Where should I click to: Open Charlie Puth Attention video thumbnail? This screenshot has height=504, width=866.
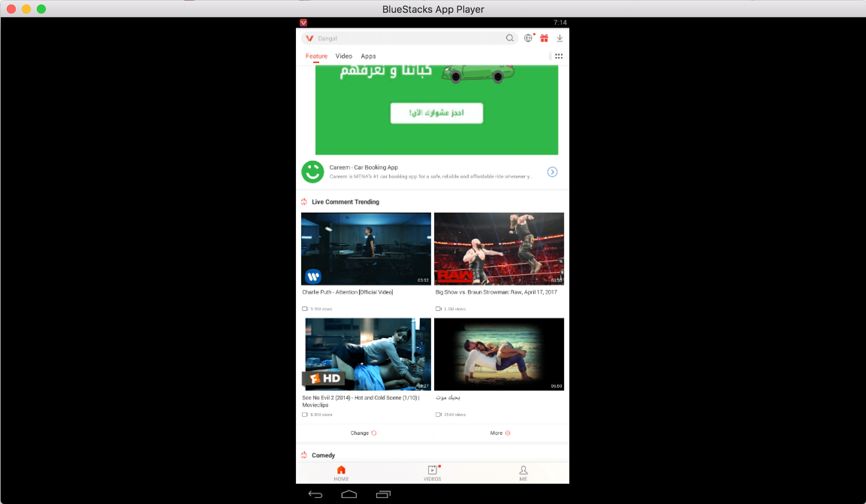pos(366,249)
